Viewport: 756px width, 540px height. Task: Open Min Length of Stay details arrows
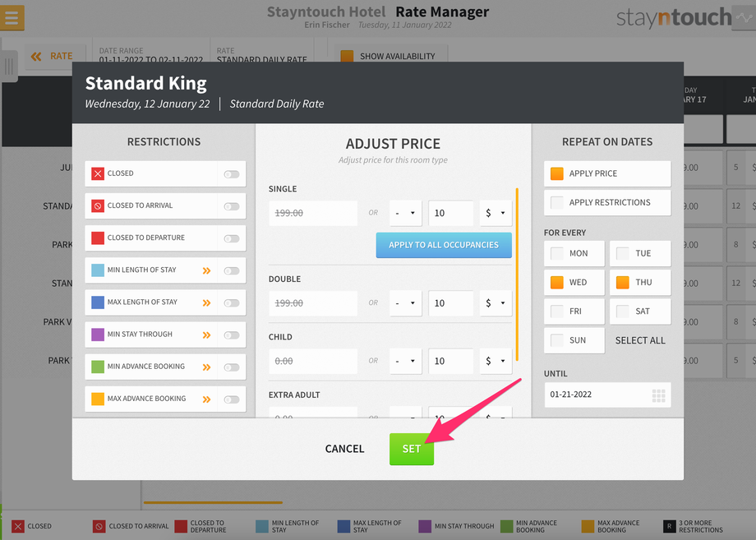point(207,270)
